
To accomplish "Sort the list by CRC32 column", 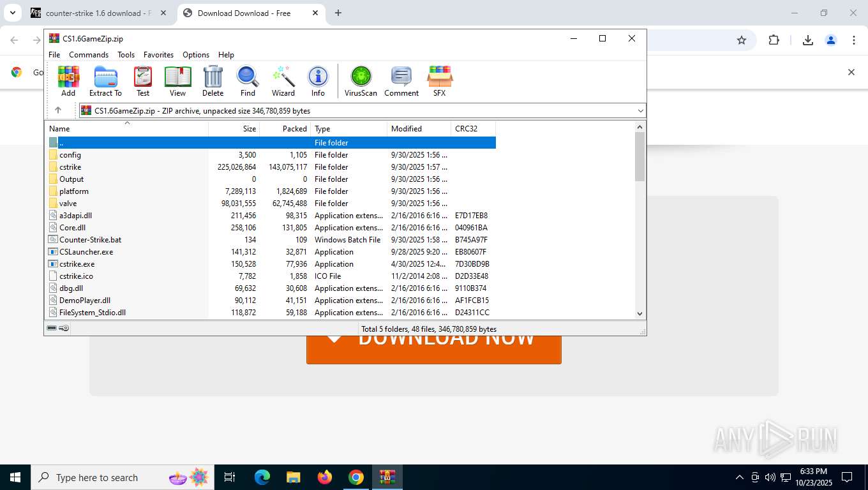I will [x=473, y=128].
